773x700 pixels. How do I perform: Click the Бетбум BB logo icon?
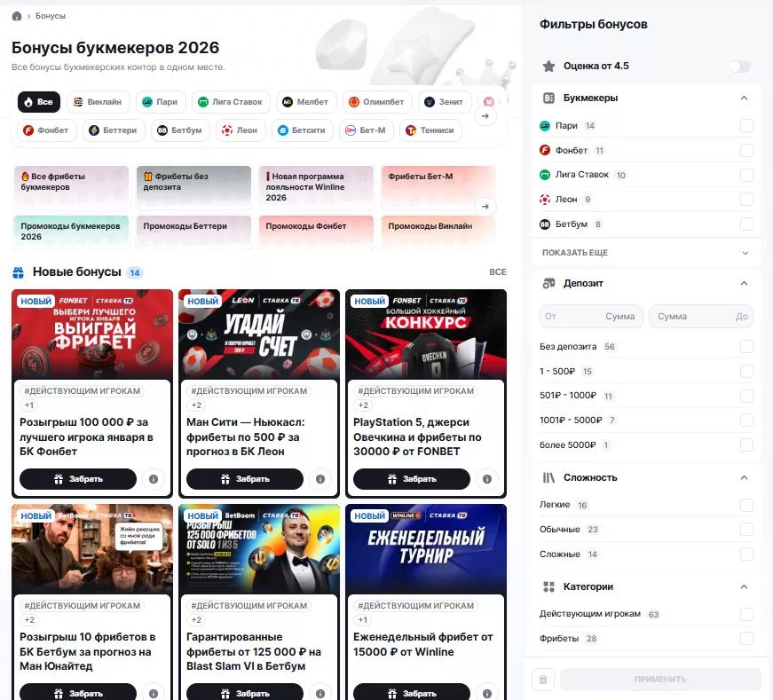click(163, 130)
